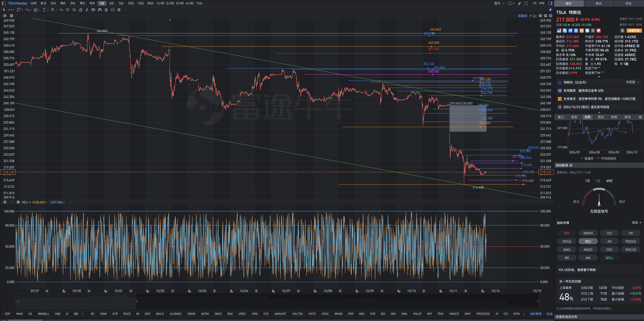This screenshot has width=644, height=321.
Task: Activate the magnifier zoom tool
Action: (74, 10)
